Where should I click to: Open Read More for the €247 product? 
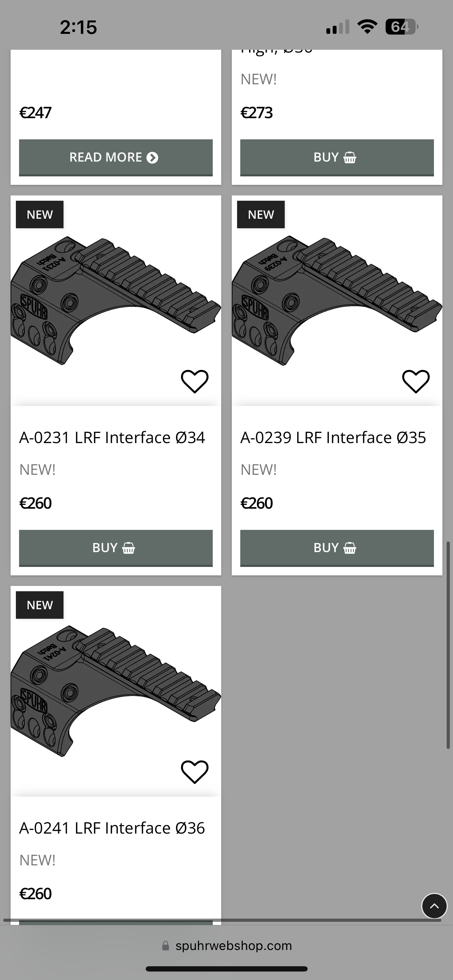coord(116,157)
